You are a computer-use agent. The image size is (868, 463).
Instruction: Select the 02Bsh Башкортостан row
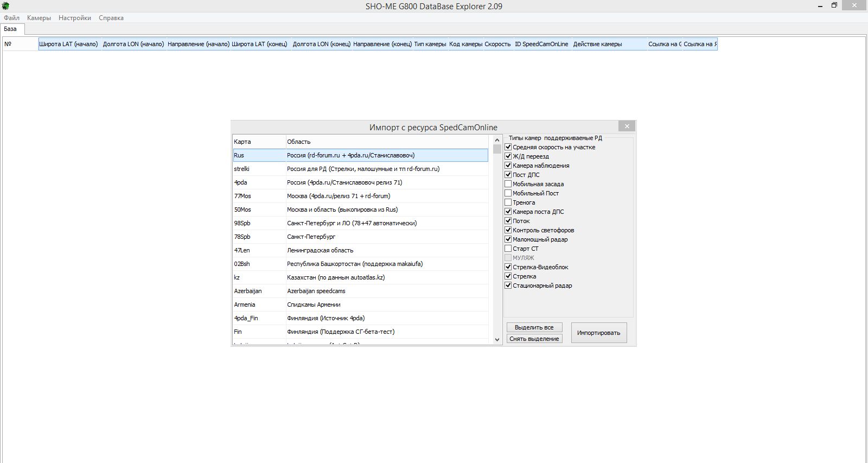click(x=360, y=264)
